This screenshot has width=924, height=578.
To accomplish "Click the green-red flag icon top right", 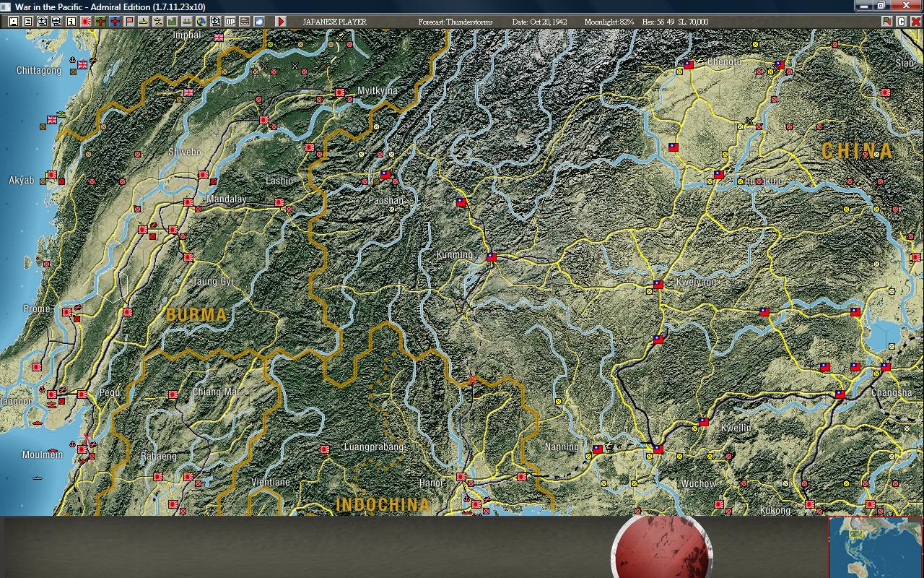I will tap(887, 22).
